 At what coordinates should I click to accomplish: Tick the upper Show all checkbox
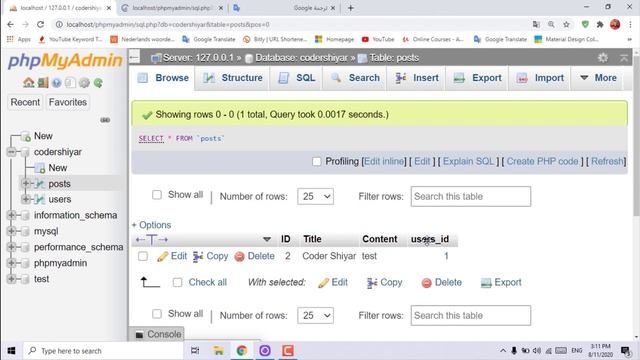pyautogui.click(x=157, y=195)
